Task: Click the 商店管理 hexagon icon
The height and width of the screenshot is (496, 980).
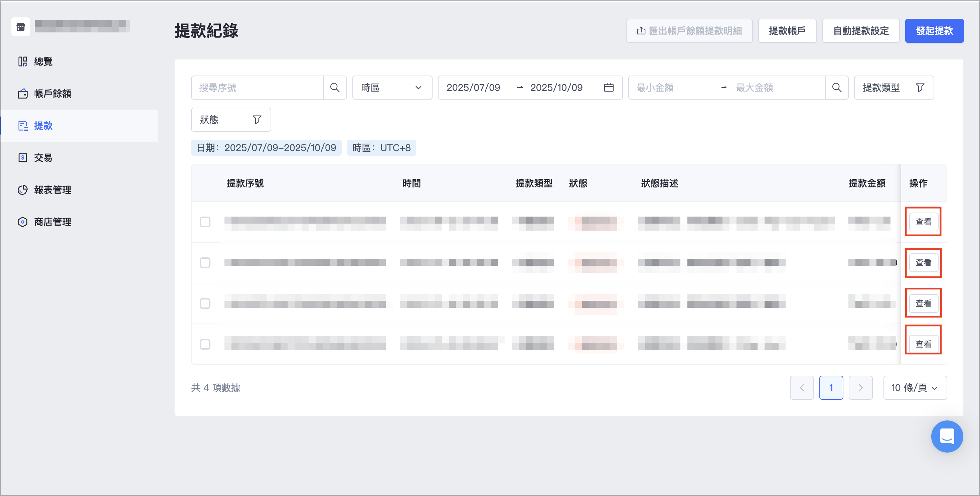Action: [23, 222]
